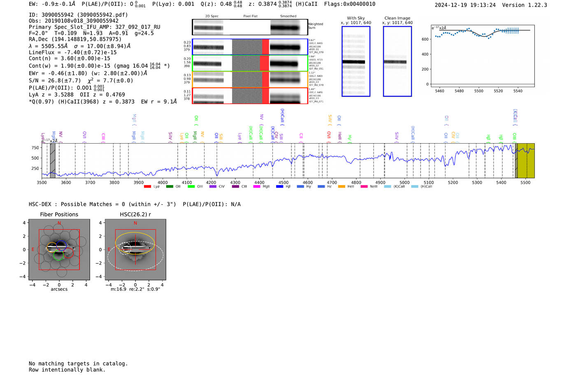Click the yellow highlighted region at spectrum end
This screenshot has width=576, height=392.
[526, 161]
